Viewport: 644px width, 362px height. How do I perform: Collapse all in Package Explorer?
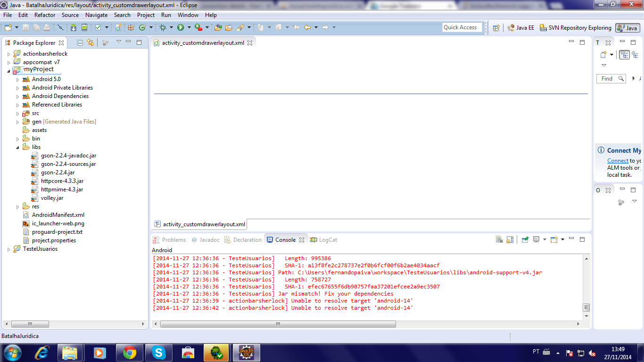[80, 42]
